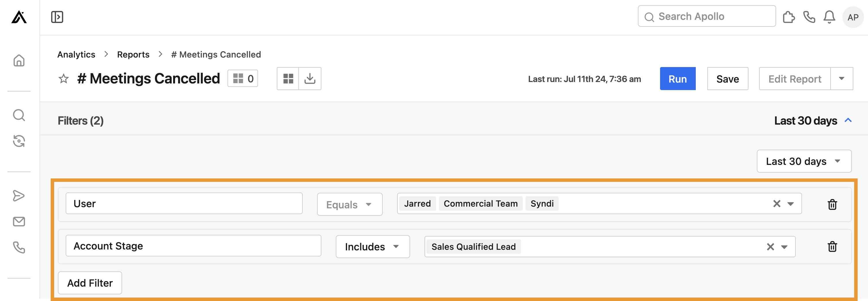Open the Equals operator dropdown
Image resolution: width=868 pixels, height=301 pixels.
pyautogui.click(x=349, y=204)
